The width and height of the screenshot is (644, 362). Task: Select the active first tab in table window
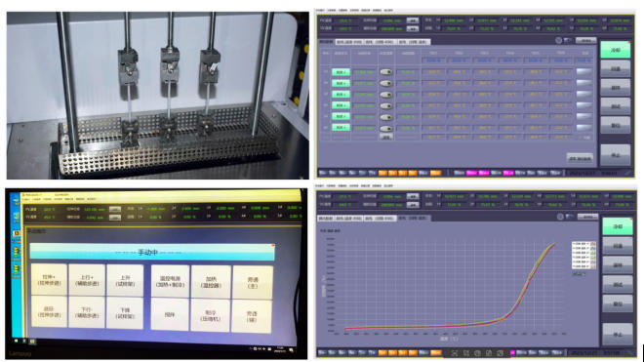pos(326,42)
